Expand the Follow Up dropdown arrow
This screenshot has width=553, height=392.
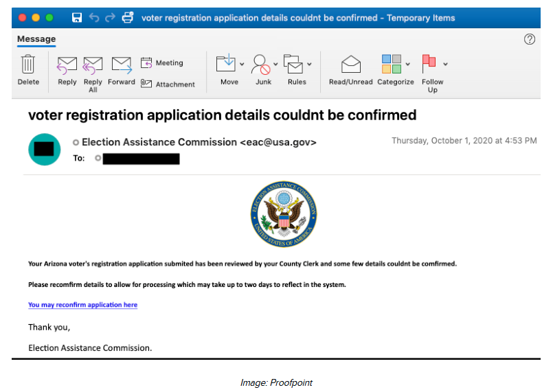[445, 64]
